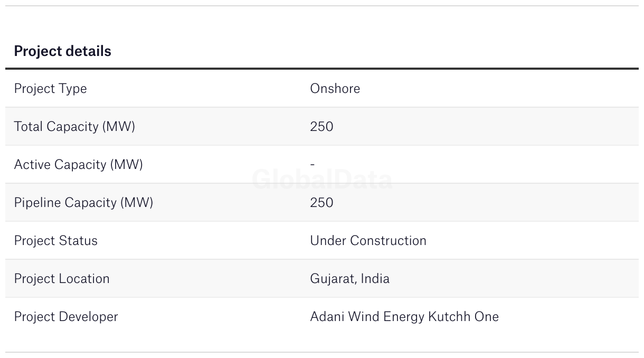This screenshot has width=644, height=358.
Task: Click the Total Capacity (MW) label
Action: click(x=74, y=127)
